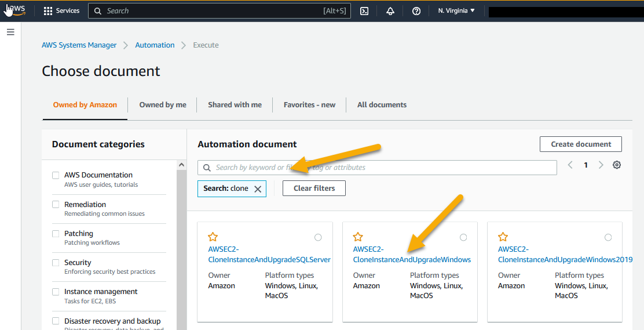This screenshot has width=644, height=330.
Task: Switch to Owned by me tab
Action: tap(163, 105)
